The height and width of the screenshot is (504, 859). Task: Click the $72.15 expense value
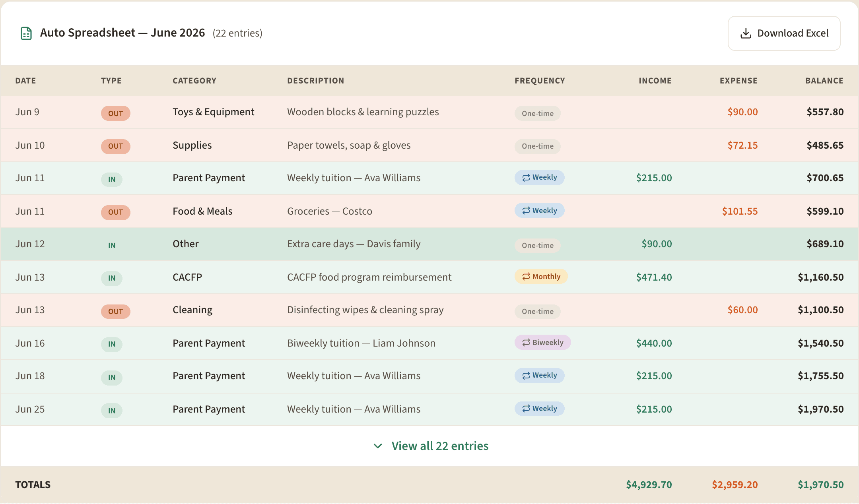(x=742, y=145)
